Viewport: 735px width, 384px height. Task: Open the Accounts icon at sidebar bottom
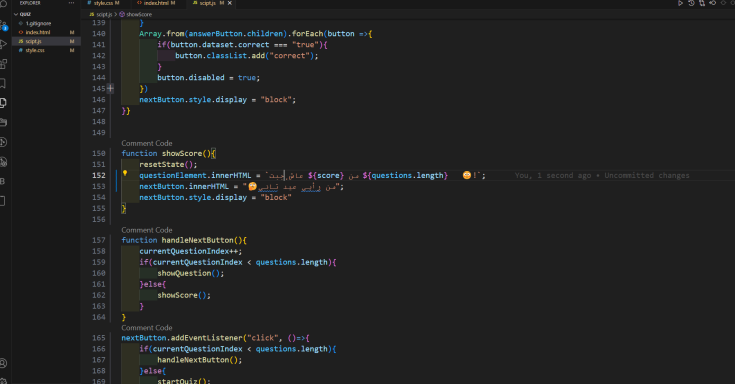3,363
